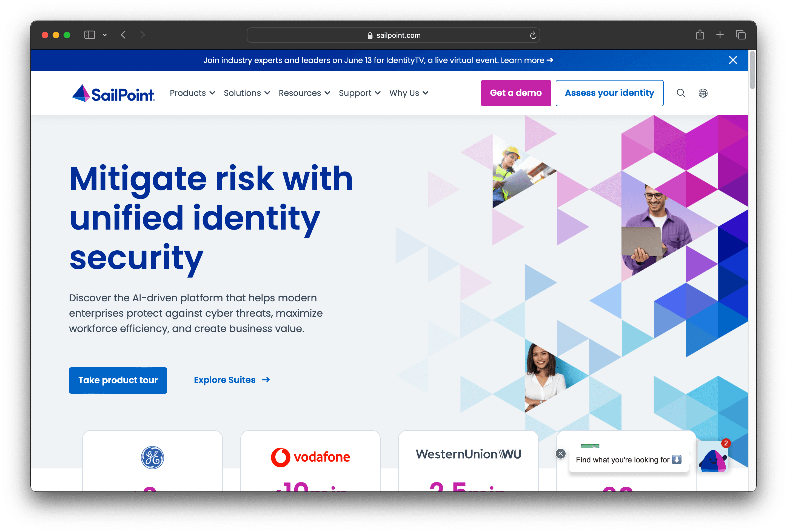Expand the Solutions dropdown menu
The width and height of the screenshot is (787, 532).
pyautogui.click(x=247, y=93)
